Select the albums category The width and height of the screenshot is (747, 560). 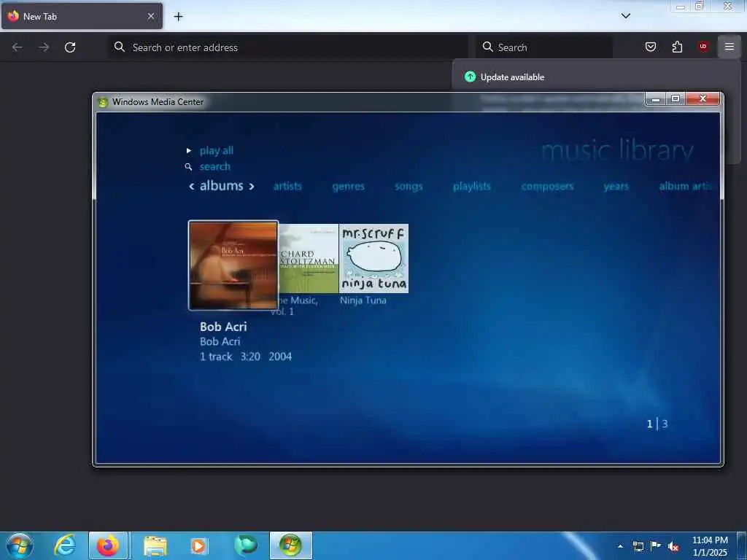tap(222, 186)
